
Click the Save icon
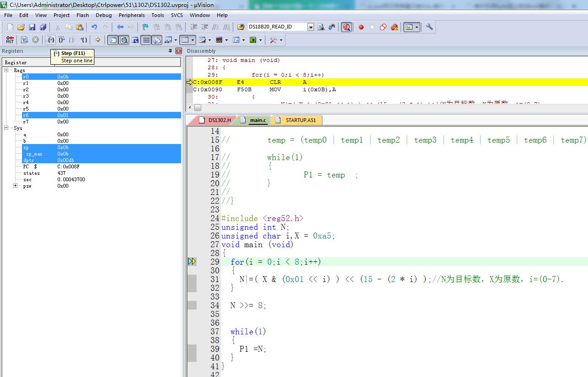(32, 27)
